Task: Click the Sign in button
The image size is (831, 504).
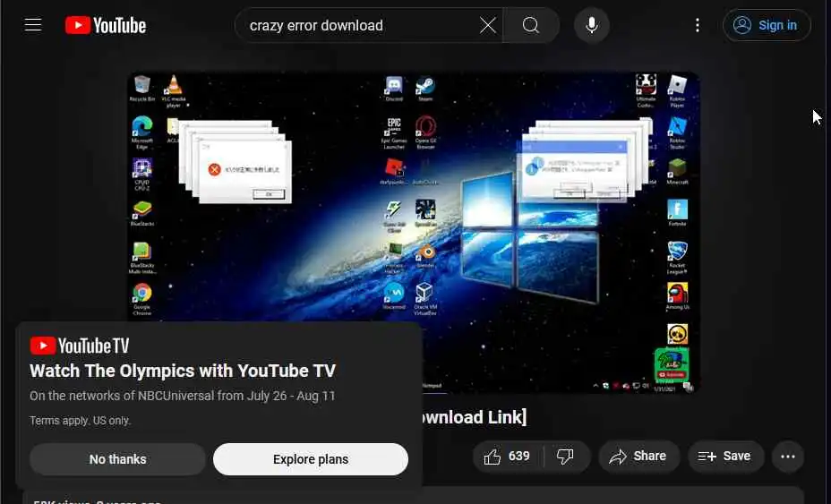Action: click(767, 25)
